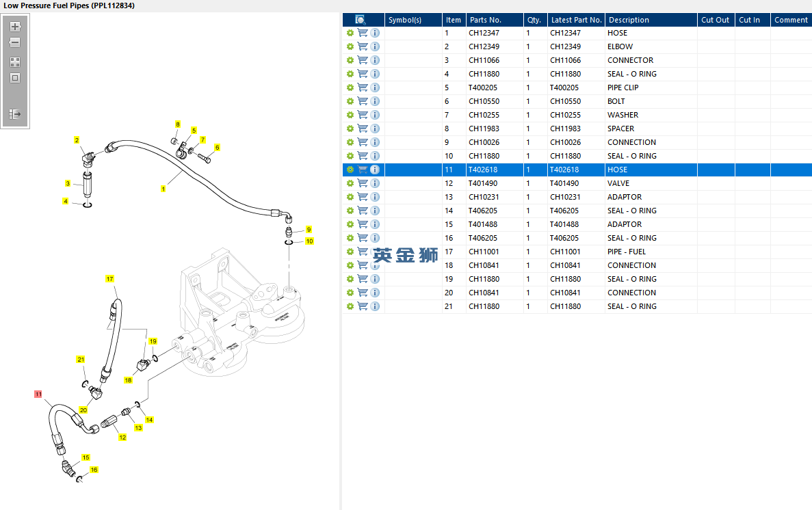Show info for CH10550 BOLT

tap(375, 101)
